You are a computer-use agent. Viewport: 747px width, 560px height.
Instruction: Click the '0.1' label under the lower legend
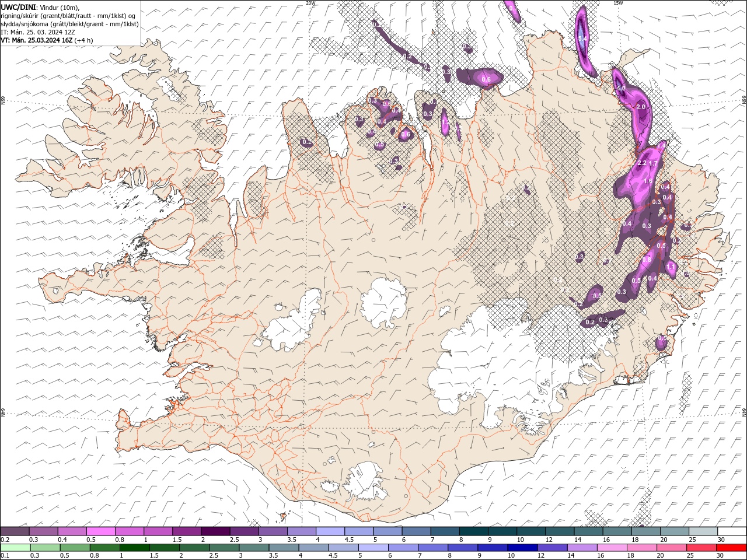(x=5, y=556)
